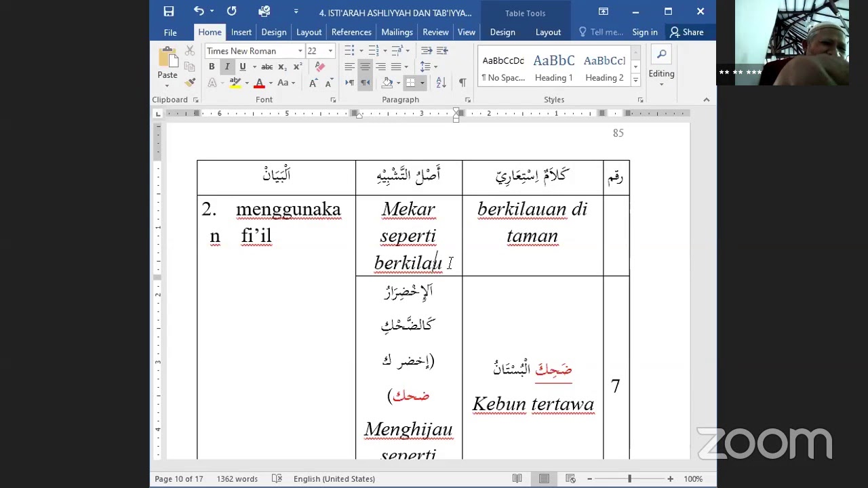The height and width of the screenshot is (488, 868).
Task: Switch to the Review tab
Action: [x=435, y=32]
